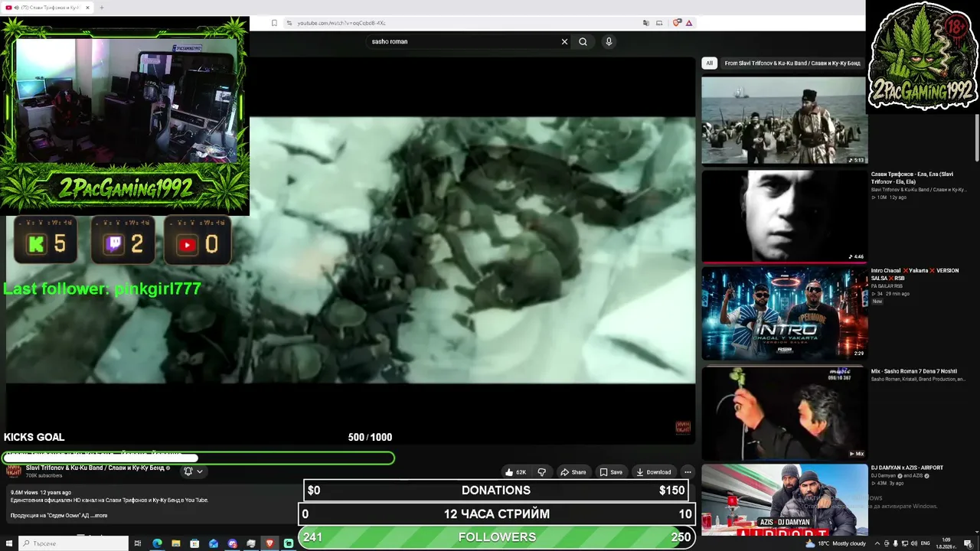980x551 pixels.
Task: Open the more actions three-dot menu
Action: (x=688, y=472)
